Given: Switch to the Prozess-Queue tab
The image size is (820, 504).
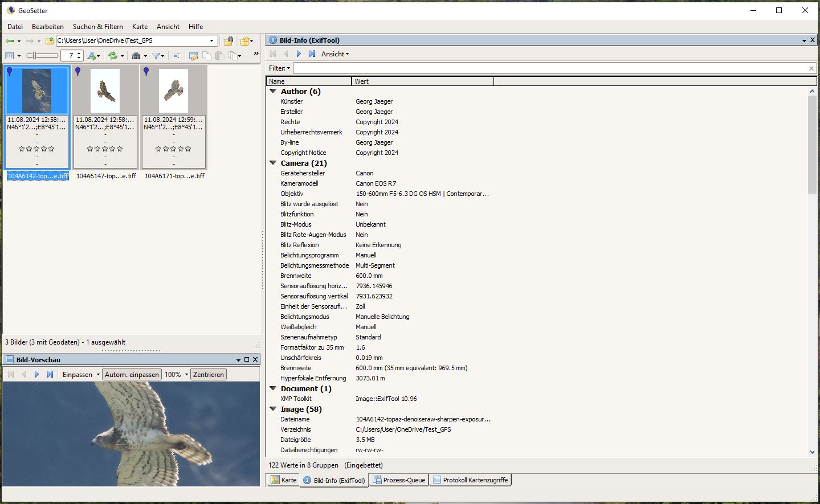Looking at the screenshot, I should (399, 480).
